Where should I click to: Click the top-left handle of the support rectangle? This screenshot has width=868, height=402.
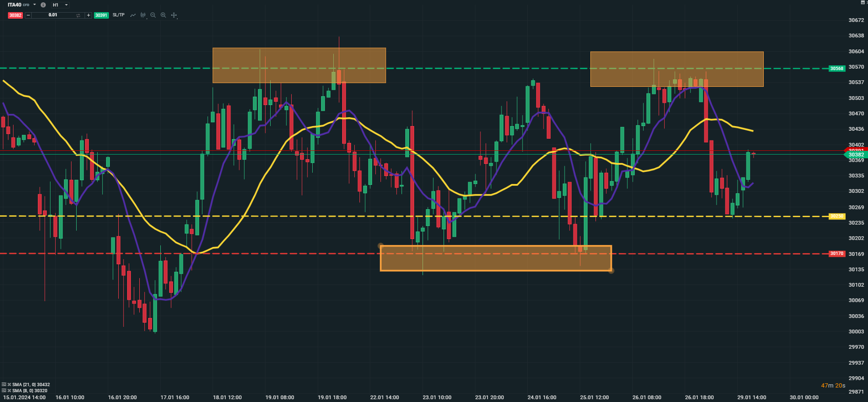380,246
